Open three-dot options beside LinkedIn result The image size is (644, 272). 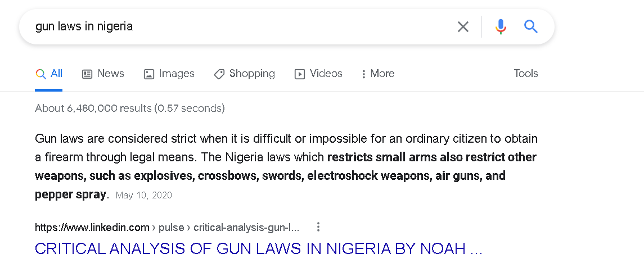pyautogui.click(x=318, y=227)
